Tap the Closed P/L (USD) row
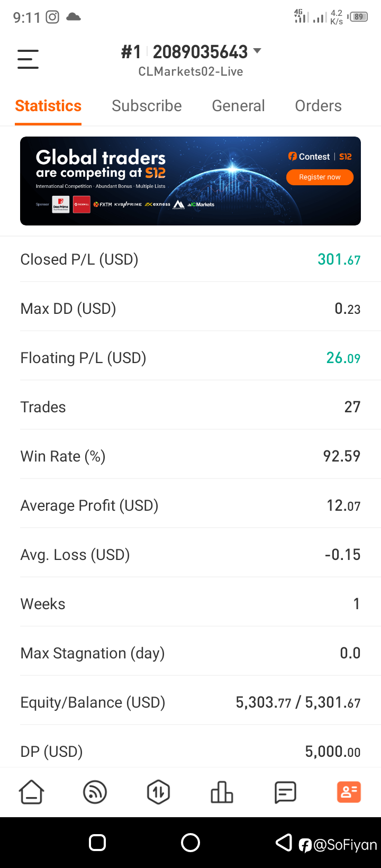The height and width of the screenshot is (868, 381). 190,259
